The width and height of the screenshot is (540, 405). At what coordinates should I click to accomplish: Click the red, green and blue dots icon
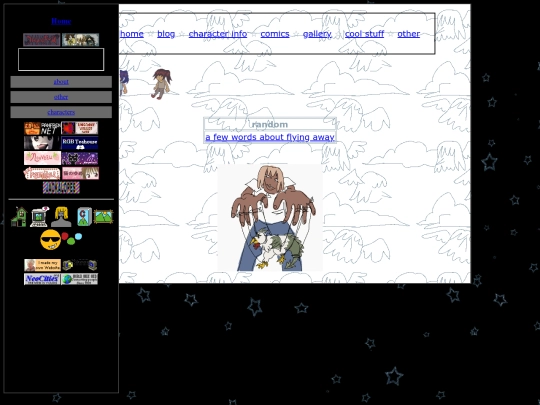click(x=72, y=238)
